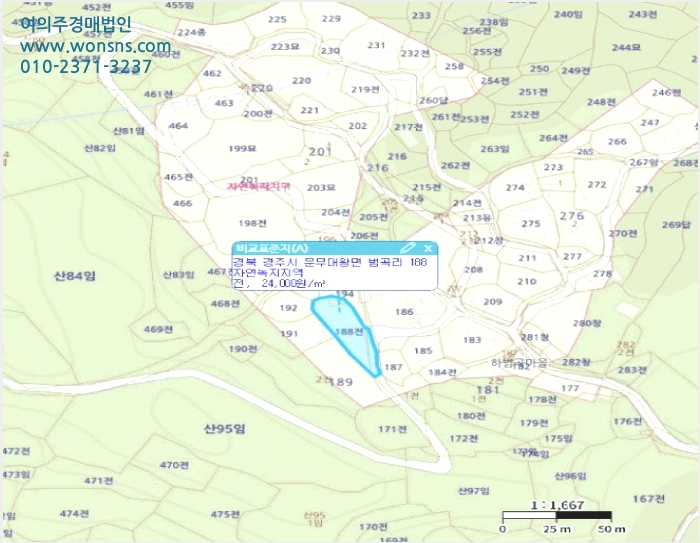Viewport: 700px width, 543px height.
Task: Click address text 경북 경주시 문무대왕면 범곡리 188
Action: (330, 262)
